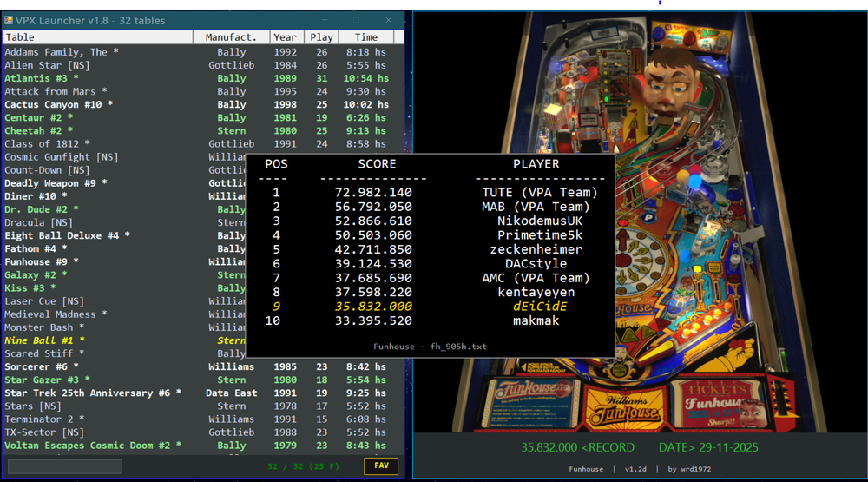The width and height of the screenshot is (868, 482).
Task: Select Voltan Escapes Cosmic Doom #2 row
Action: [203, 446]
